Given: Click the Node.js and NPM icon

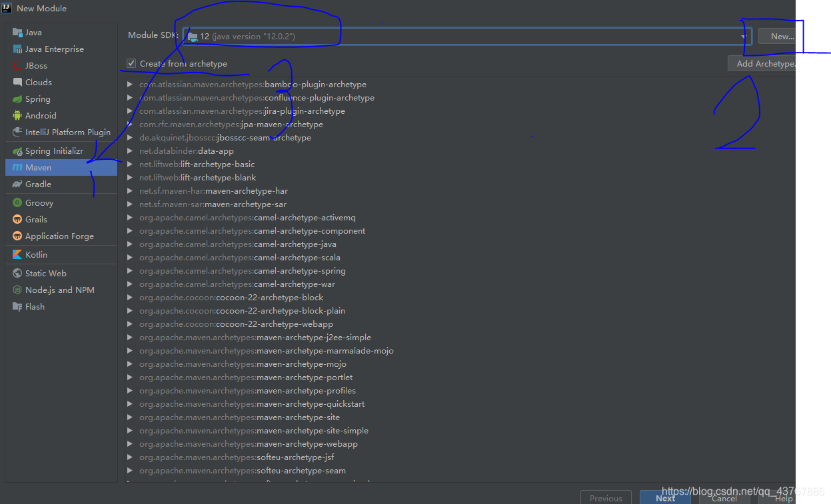Looking at the screenshot, I should [x=17, y=290].
